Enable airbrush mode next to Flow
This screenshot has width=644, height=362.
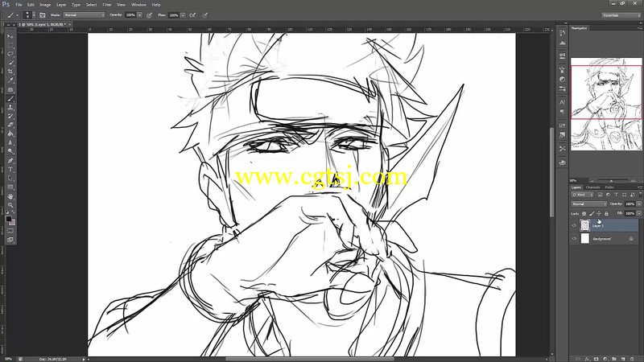[192, 15]
